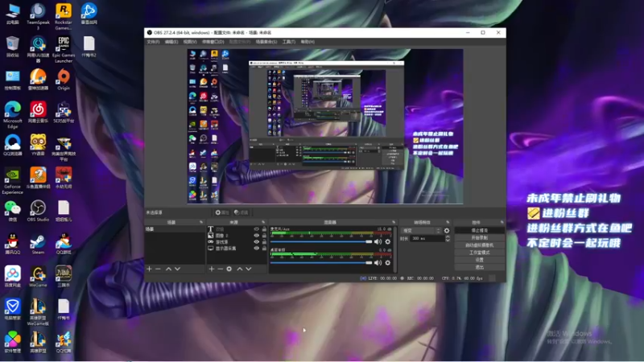
Task: Open the WeChat (微信) desktop icon
Action: (x=13, y=211)
